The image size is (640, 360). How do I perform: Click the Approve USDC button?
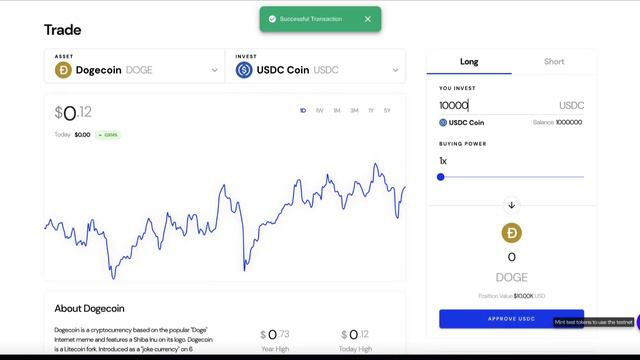click(x=511, y=319)
